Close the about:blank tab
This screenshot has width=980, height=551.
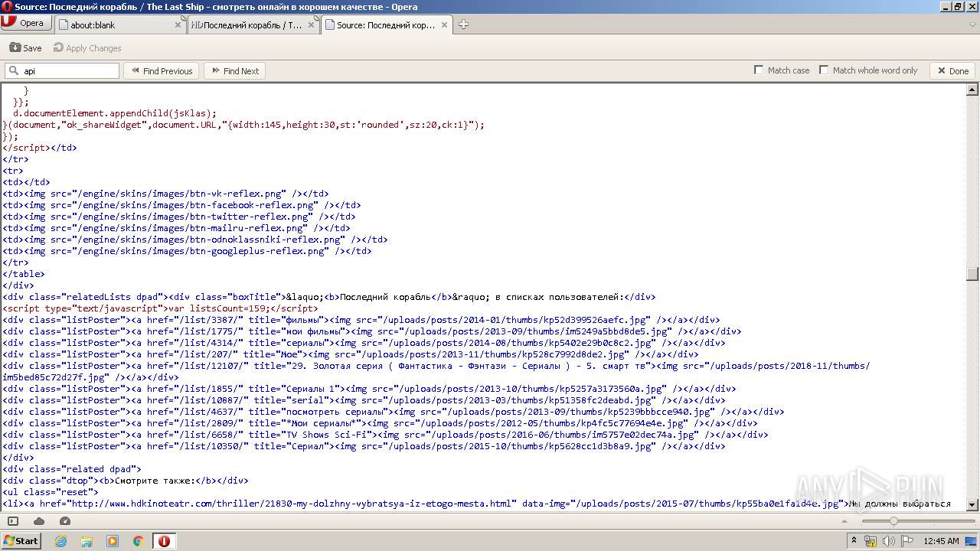pyautogui.click(x=178, y=24)
